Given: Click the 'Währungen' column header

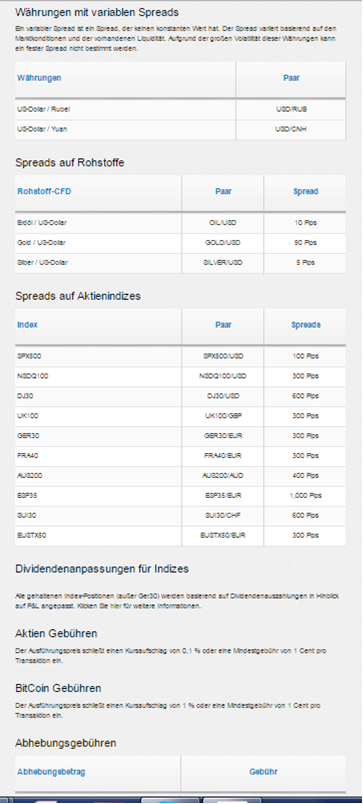Looking at the screenshot, I should (39, 78).
